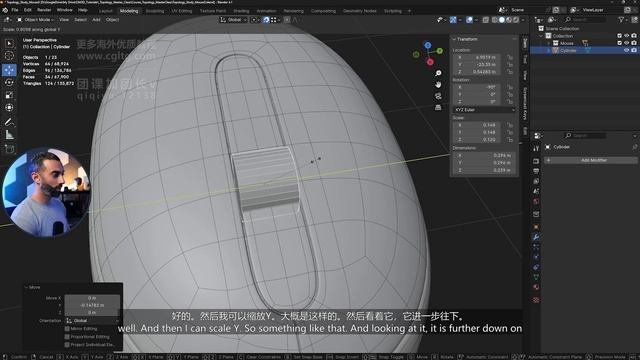This screenshot has height=360, width=640.
Task: Collapse the Collection tree in outliner
Action: (x=542, y=36)
